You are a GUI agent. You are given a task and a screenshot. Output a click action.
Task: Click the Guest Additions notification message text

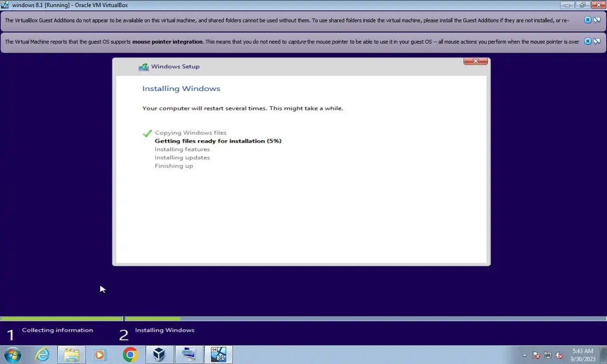287,20
